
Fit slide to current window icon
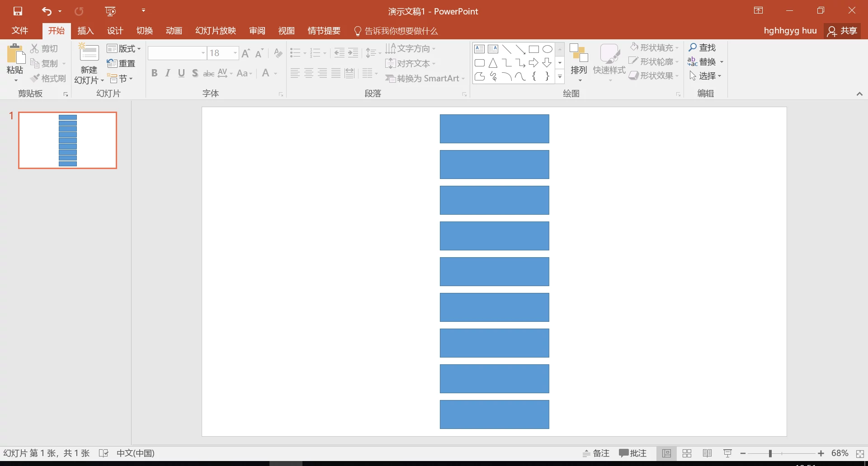tap(860, 453)
